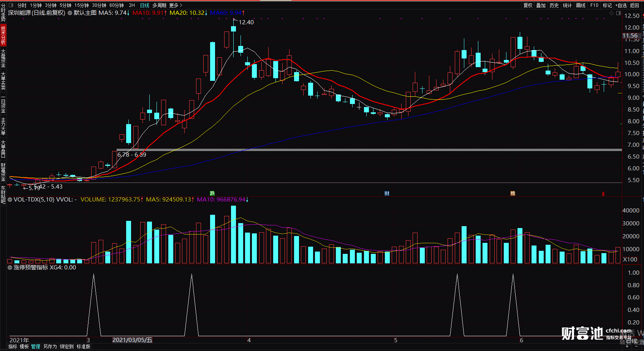Click the yellow 榜 marker on timeline
The height and width of the screenshot is (351, 644).
(x=513, y=194)
